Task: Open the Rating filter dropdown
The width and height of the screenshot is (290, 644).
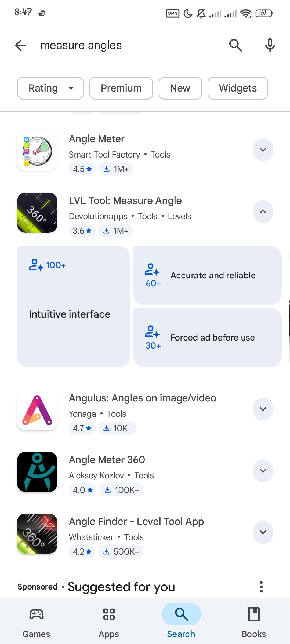Action: click(x=50, y=88)
